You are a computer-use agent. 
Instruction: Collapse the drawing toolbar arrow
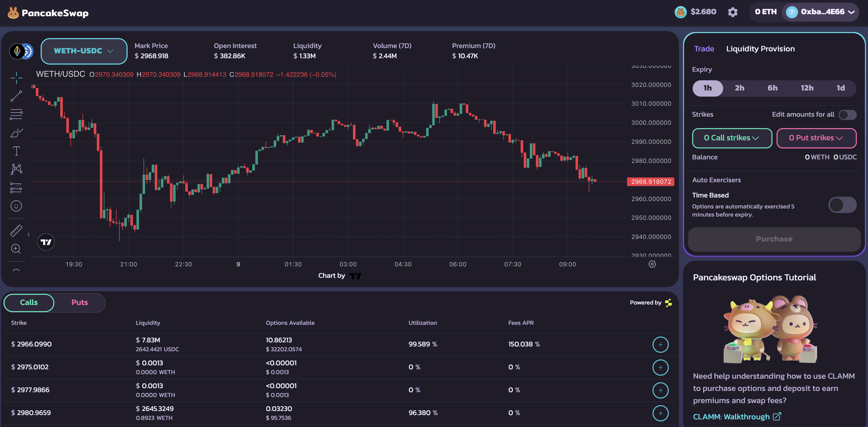[29, 235]
